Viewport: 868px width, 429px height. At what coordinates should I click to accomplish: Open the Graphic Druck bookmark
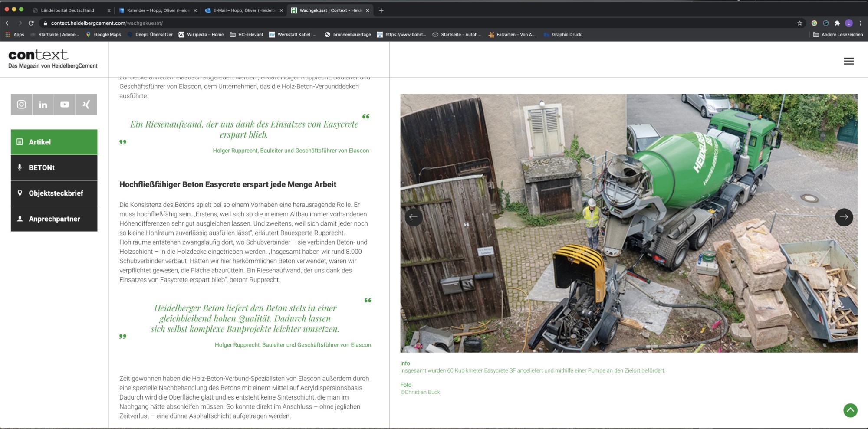562,35
